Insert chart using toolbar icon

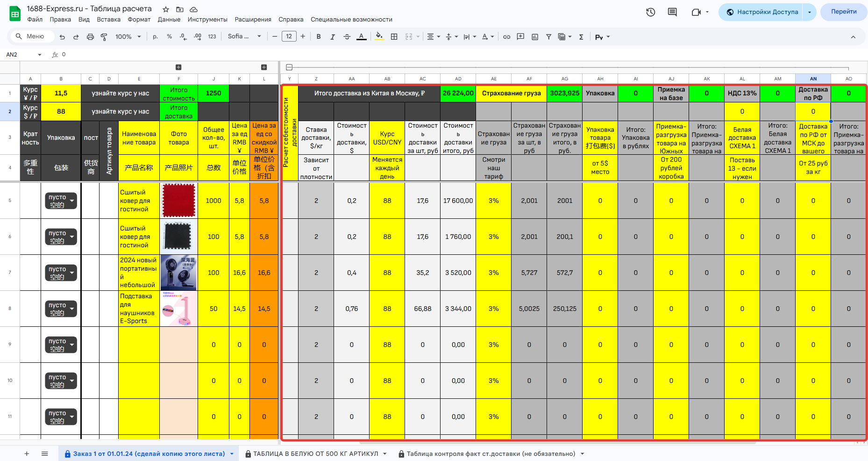click(x=535, y=37)
